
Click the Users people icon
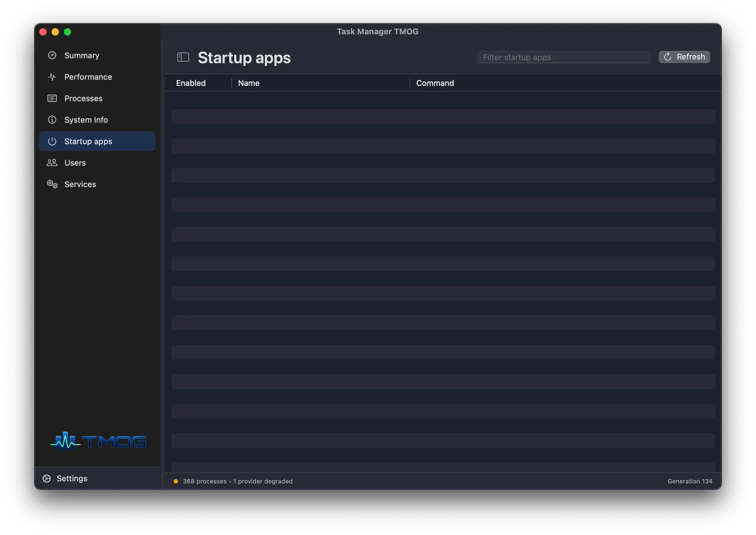pyautogui.click(x=52, y=163)
